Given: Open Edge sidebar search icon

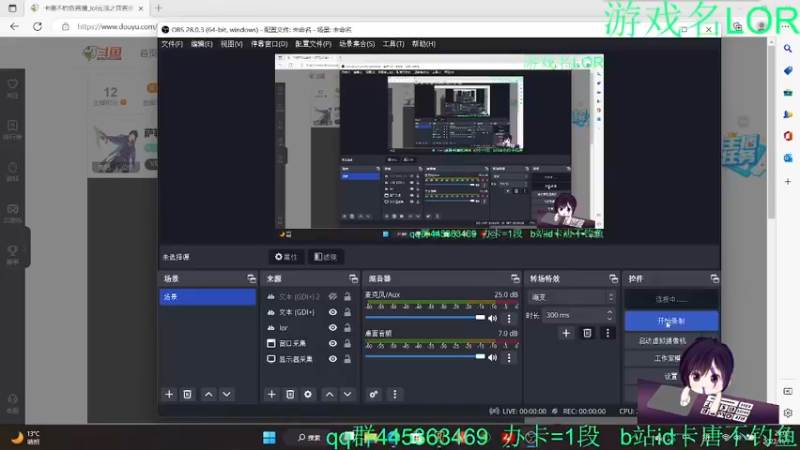Looking at the screenshot, I should point(788,48).
